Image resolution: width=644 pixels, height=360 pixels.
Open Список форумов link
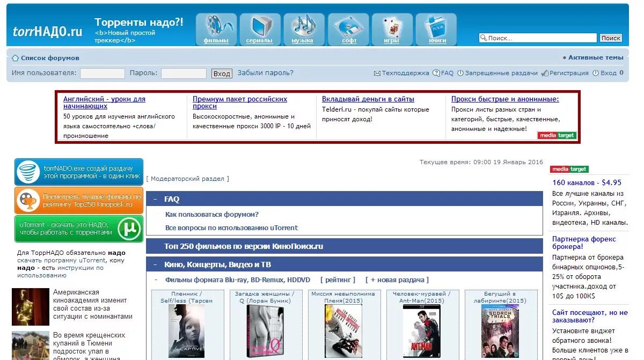click(50, 58)
